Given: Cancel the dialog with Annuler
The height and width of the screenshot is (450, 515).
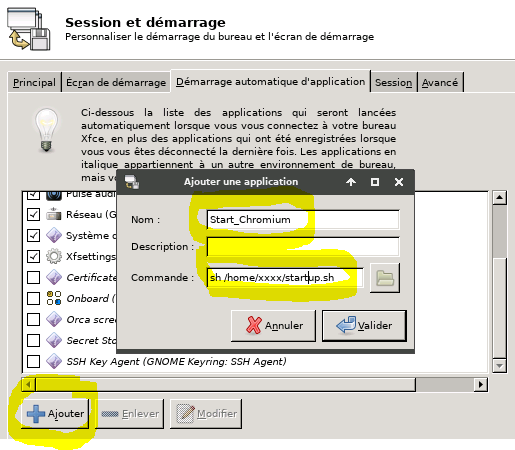Looking at the screenshot, I should (x=273, y=325).
